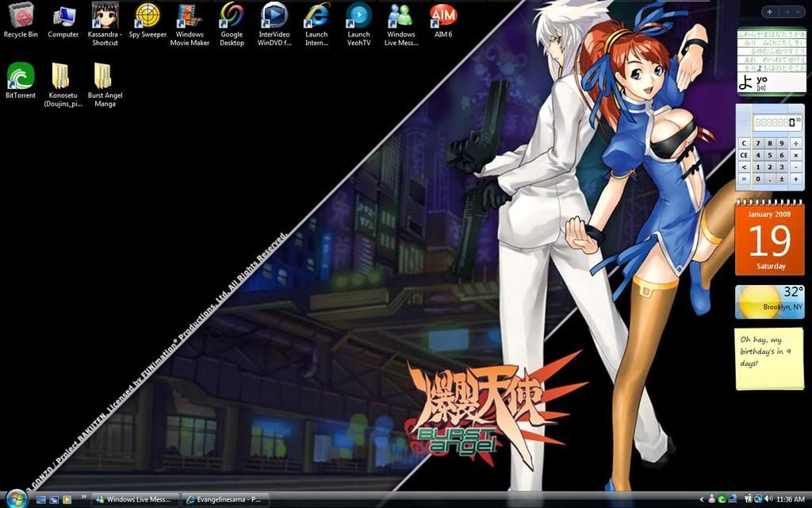812x508 pixels.
Task: Open Computer from the desktop
Action: point(63,14)
